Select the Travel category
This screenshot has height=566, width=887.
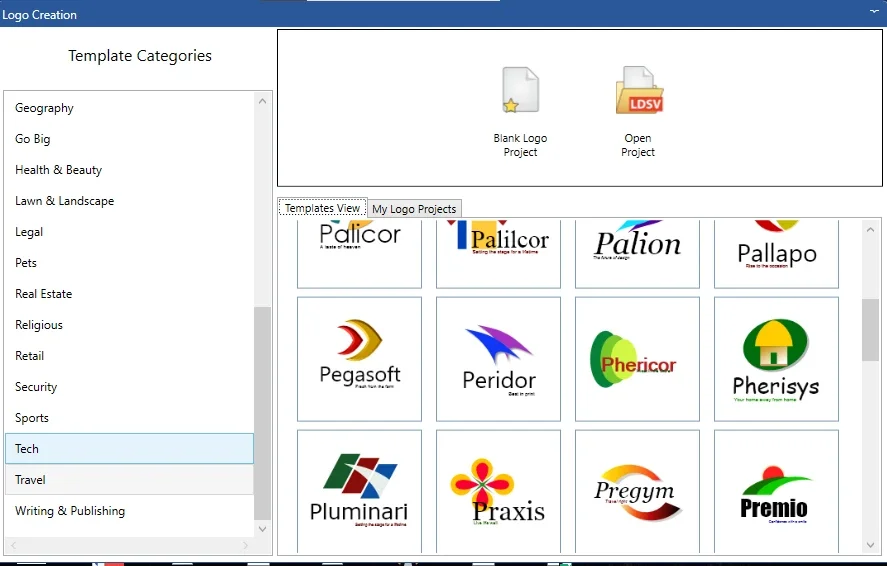[x=129, y=479]
